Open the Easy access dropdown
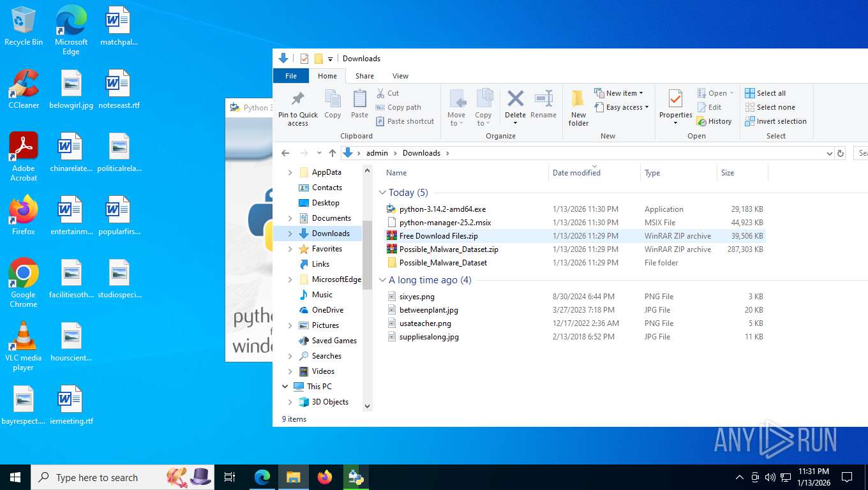This screenshot has height=490, width=868. coord(621,107)
